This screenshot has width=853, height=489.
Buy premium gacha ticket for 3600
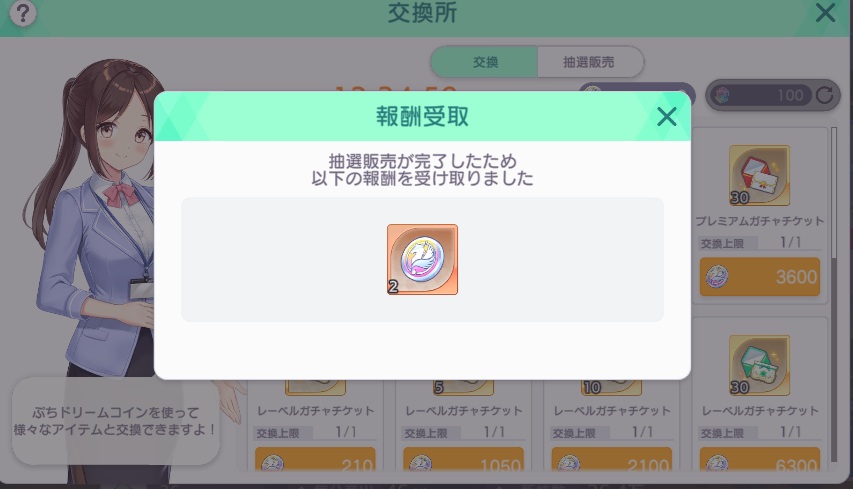coord(759,277)
